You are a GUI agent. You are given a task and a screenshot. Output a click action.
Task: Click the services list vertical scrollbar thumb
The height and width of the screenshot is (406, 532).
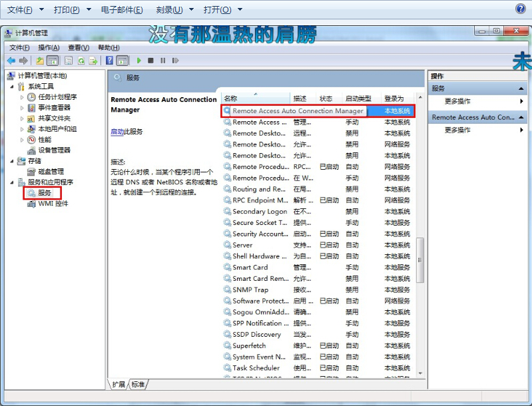tap(420, 260)
